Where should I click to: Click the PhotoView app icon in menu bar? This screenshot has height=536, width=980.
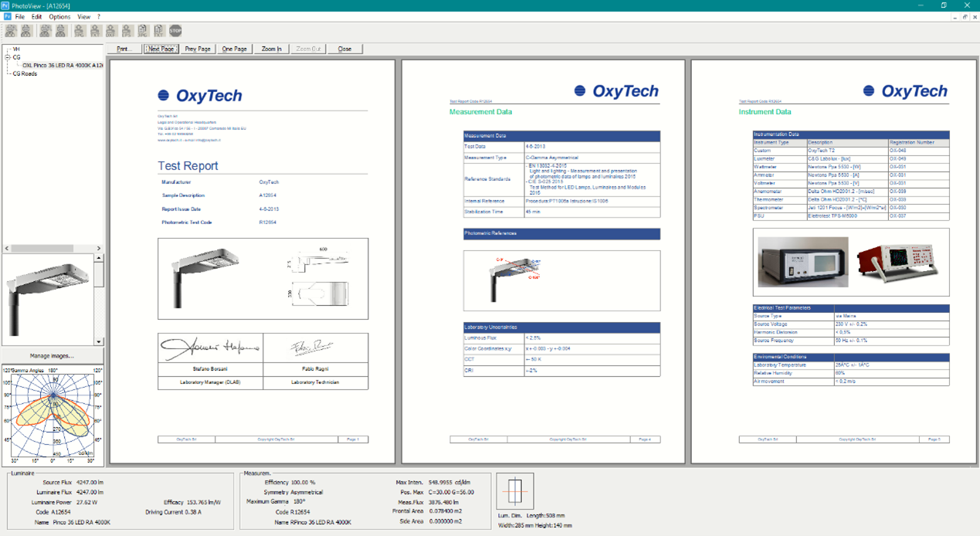coord(6,16)
